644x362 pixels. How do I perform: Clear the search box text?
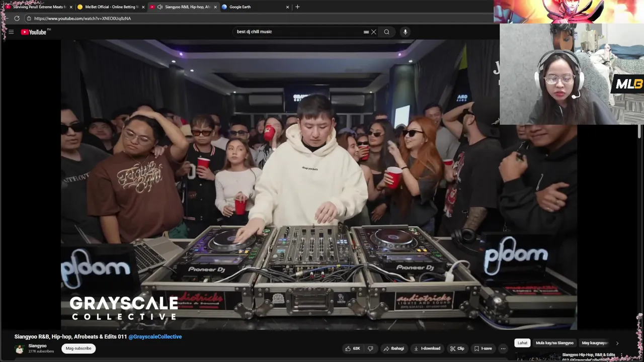point(373,32)
